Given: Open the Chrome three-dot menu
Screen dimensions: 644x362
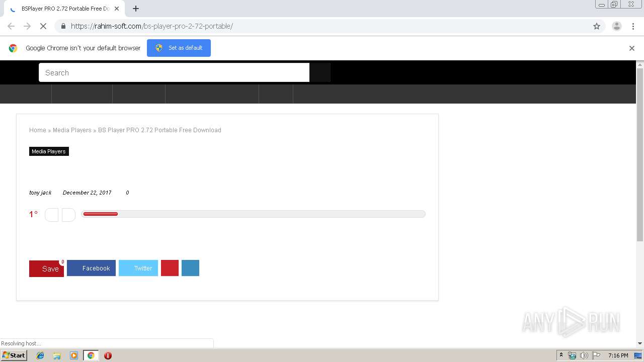Looking at the screenshot, I should tap(633, 26).
